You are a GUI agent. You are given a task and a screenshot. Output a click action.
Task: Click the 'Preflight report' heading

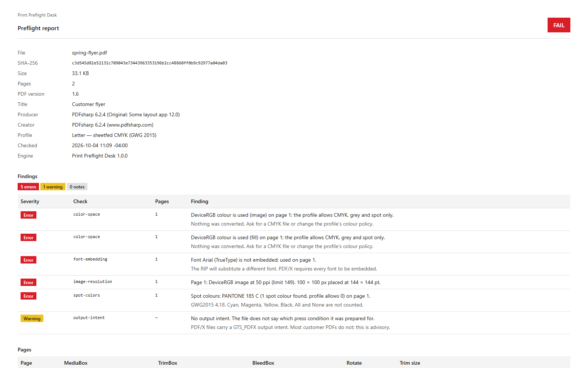[38, 28]
